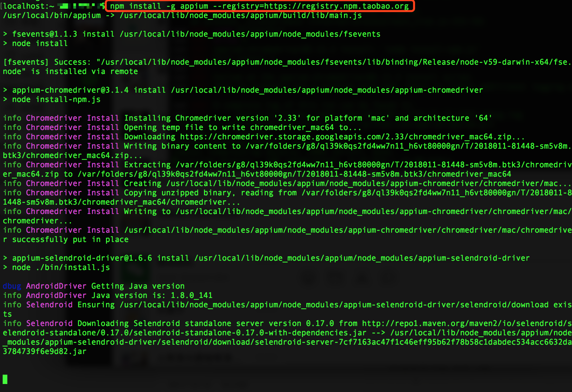Click the appium-chromedriver@3.1.4 install line

tap(243, 90)
